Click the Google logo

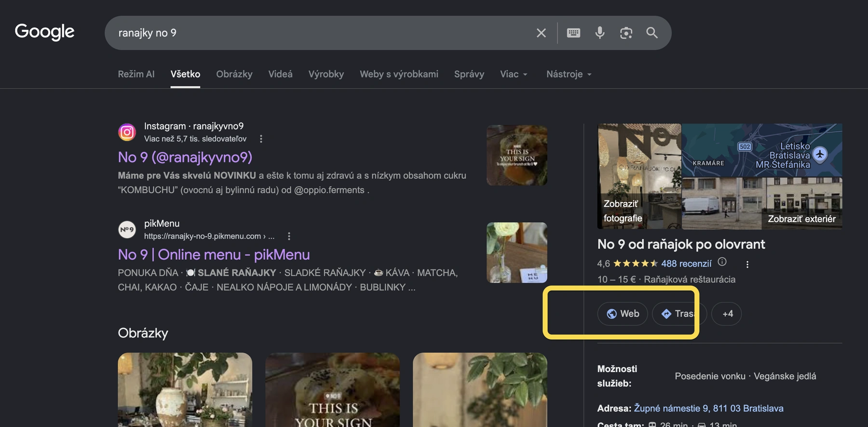click(x=44, y=32)
